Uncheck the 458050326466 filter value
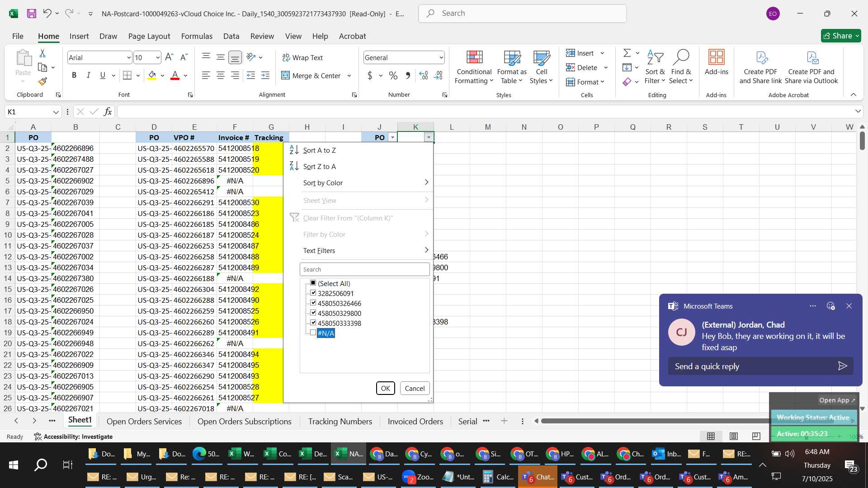 (313, 303)
